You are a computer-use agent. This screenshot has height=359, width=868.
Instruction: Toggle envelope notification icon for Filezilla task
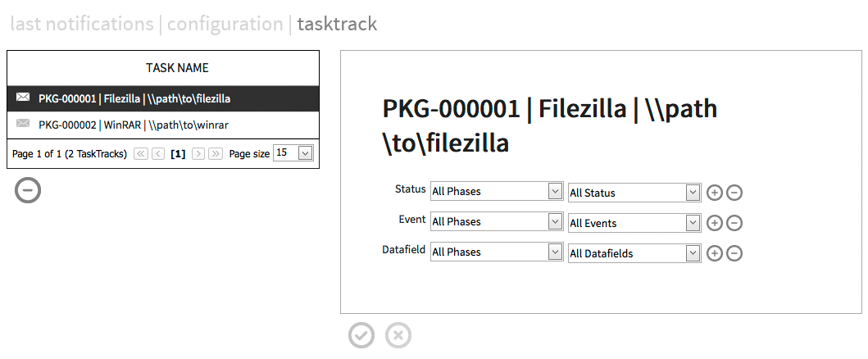coord(23,98)
